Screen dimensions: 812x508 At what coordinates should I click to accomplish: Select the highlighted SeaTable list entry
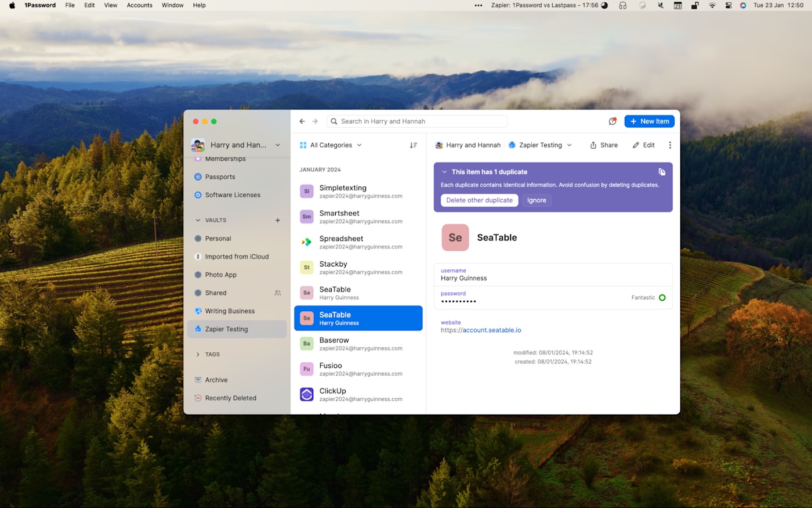coord(358,318)
